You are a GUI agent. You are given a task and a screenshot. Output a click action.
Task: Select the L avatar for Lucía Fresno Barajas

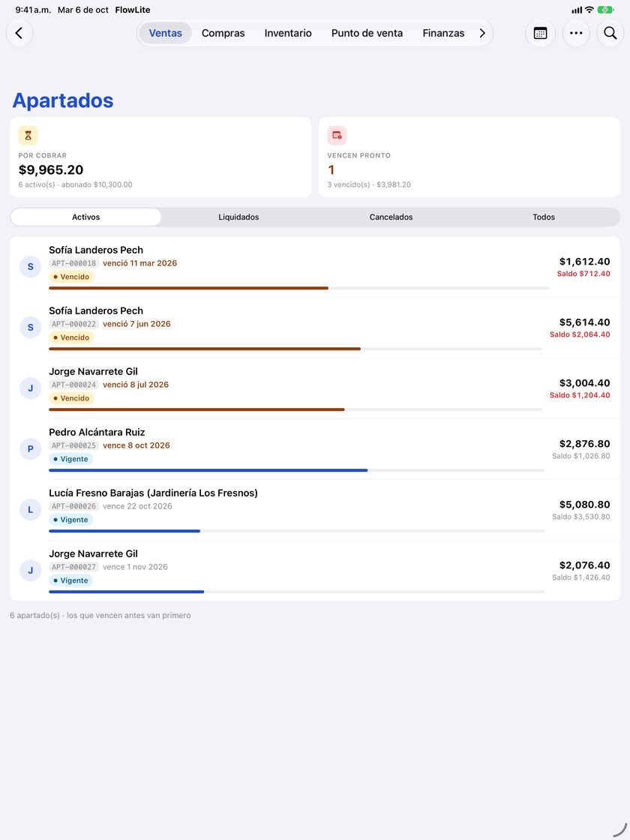(x=31, y=509)
